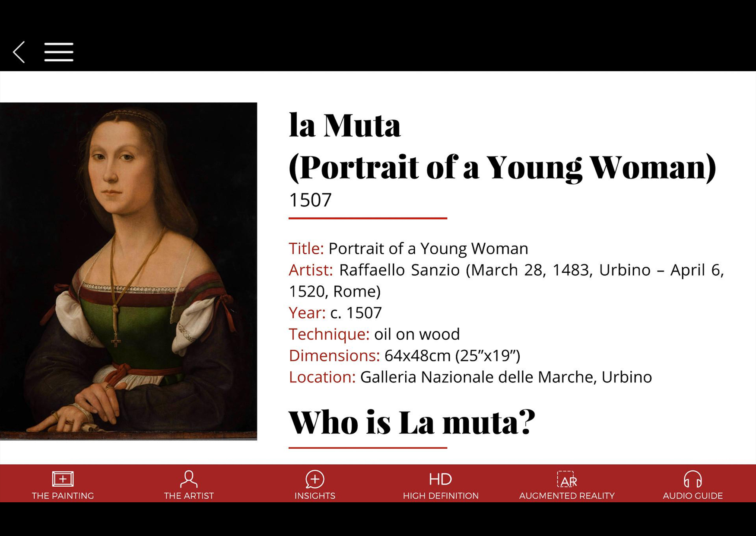
Task: Select the 'THE PAINTING' tab label
Action: [x=63, y=496]
